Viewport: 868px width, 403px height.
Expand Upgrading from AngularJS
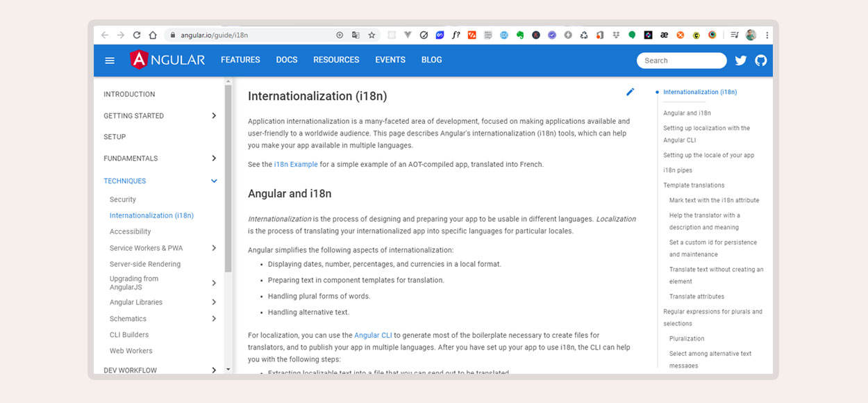point(214,283)
